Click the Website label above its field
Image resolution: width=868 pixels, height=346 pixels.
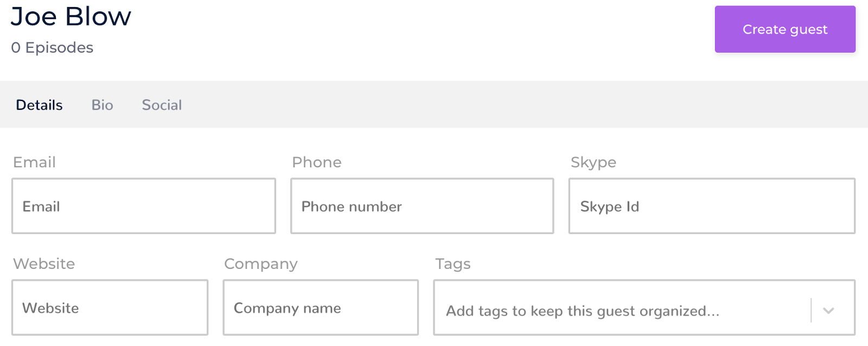coord(44,263)
